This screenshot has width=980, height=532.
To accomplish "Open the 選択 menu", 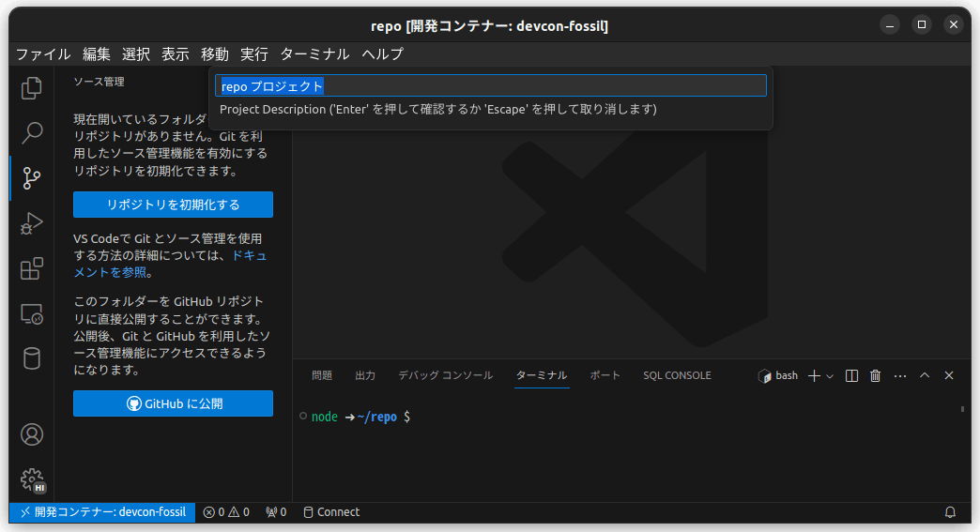I will click(135, 54).
